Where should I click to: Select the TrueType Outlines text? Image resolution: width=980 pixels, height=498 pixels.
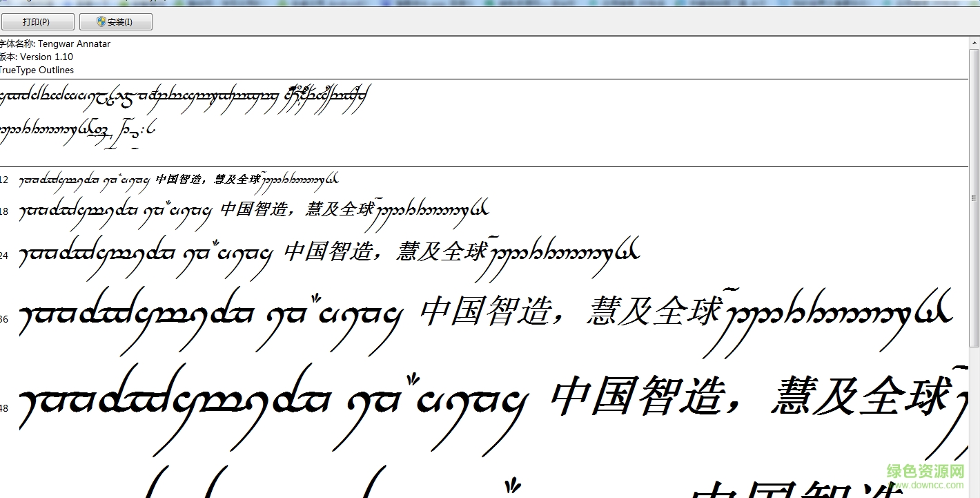click(36, 70)
